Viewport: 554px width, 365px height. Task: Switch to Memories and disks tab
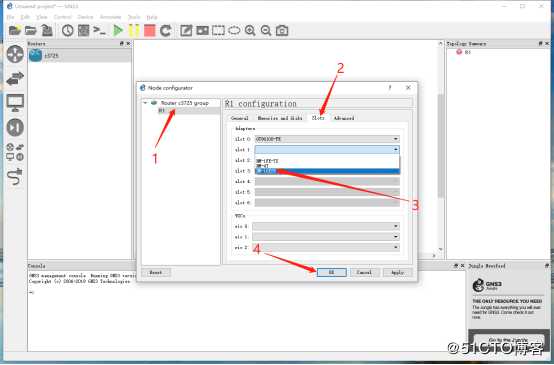(280, 118)
